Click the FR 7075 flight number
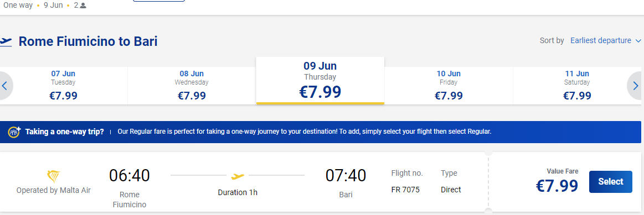 (x=405, y=190)
